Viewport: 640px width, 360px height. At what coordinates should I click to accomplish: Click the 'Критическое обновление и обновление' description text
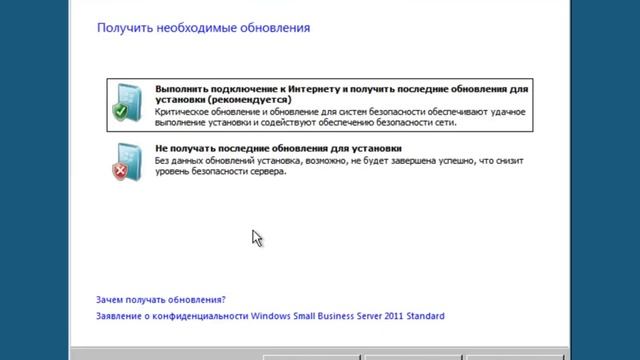[x=340, y=117]
